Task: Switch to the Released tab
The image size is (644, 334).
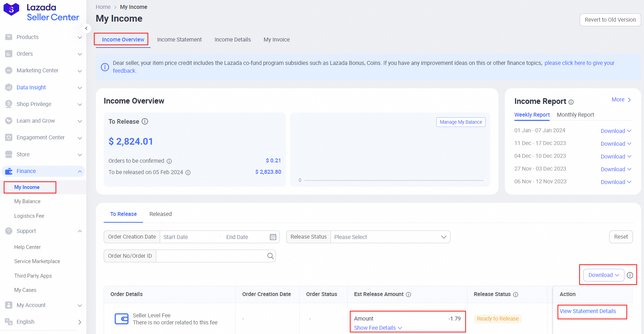Action: click(x=160, y=214)
